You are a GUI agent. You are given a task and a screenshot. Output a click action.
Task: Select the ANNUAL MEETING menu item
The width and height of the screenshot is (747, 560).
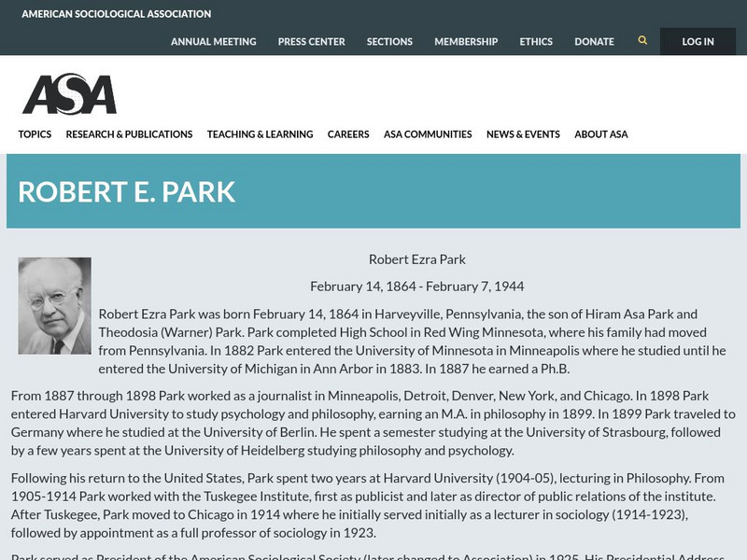point(214,41)
